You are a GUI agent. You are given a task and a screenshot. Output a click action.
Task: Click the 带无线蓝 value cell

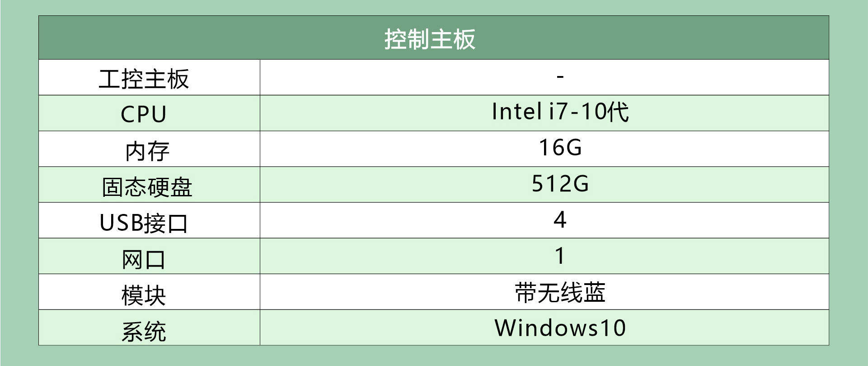pyautogui.click(x=560, y=292)
